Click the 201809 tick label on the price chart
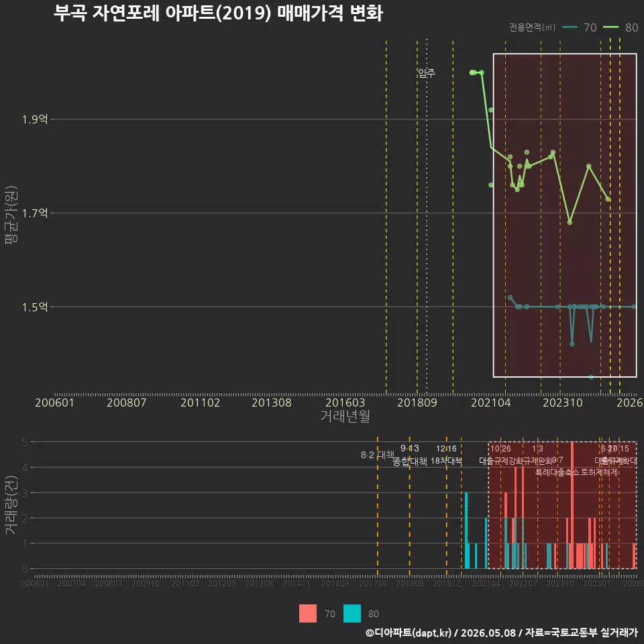 (417, 402)
